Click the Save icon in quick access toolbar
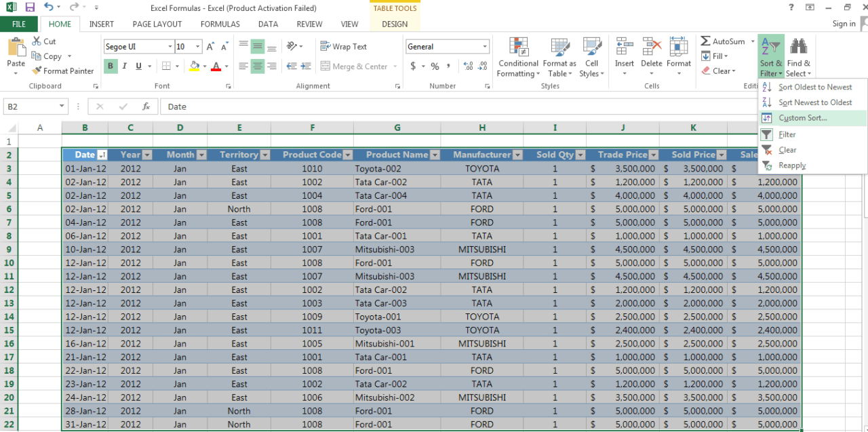This screenshot has height=432, width=868. [30, 7]
